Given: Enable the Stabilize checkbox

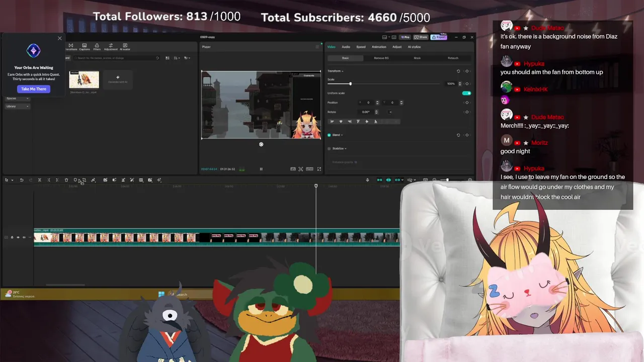Looking at the screenshot, I should tap(329, 149).
